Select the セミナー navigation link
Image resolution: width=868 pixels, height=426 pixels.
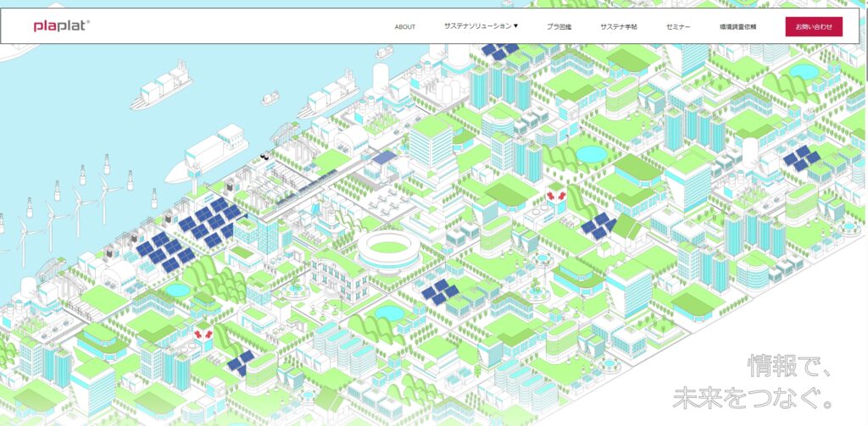[x=678, y=26]
